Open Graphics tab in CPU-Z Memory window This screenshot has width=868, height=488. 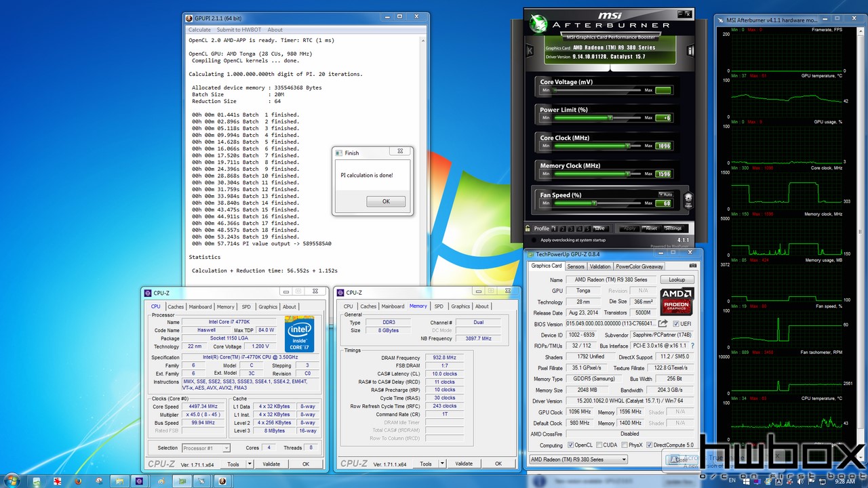click(x=460, y=306)
